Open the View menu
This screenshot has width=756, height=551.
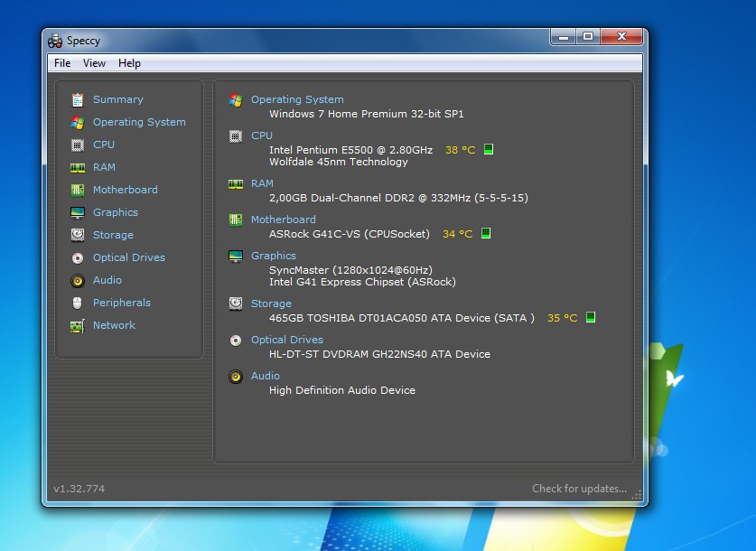(94, 63)
